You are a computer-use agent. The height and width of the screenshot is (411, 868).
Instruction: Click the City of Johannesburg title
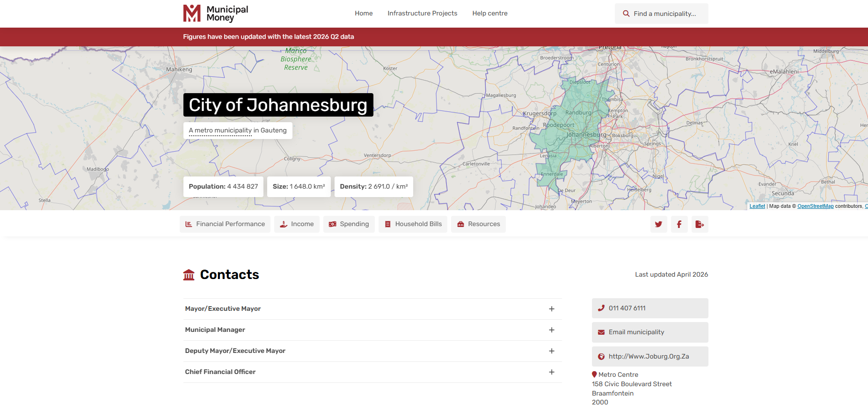tap(278, 105)
